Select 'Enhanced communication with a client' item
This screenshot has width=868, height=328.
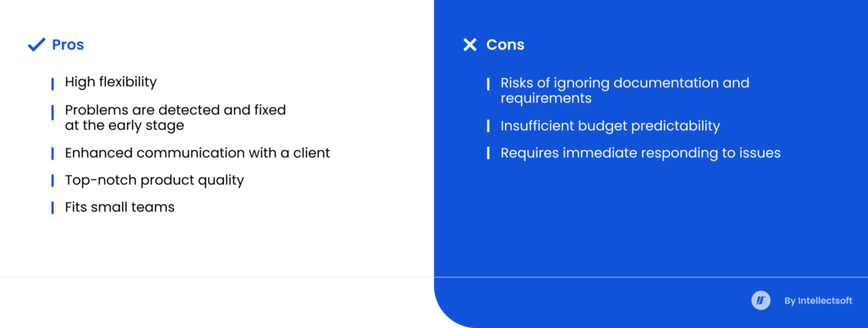tap(197, 153)
